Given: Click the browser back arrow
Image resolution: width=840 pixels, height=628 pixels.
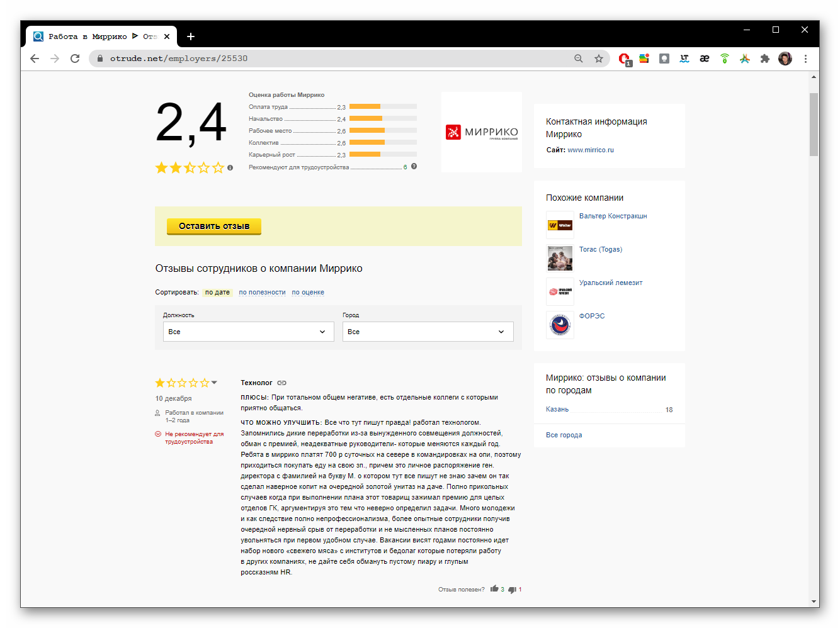Looking at the screenshot, I should click(35, 59).
